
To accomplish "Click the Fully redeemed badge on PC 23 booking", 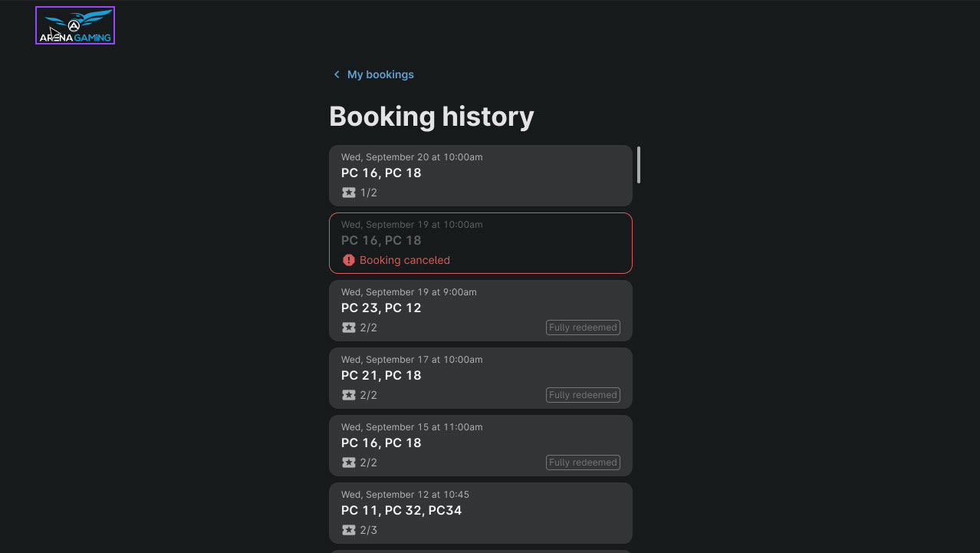I will (x=583, y=328).
